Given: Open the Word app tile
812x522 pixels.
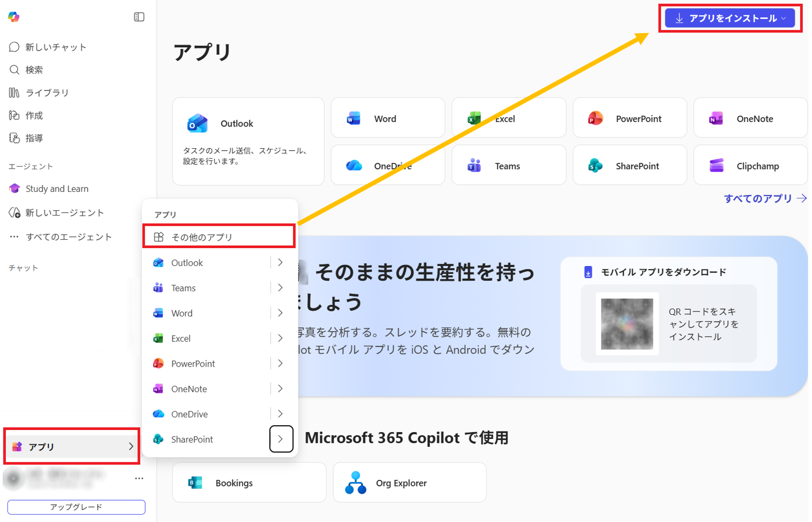Looking at the screenshot, I should point(388,118).
